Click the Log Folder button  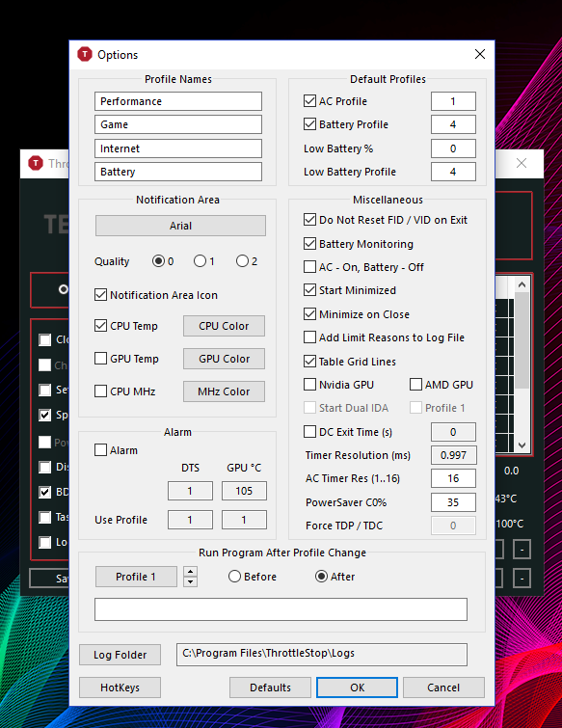(x=120, y=655)
